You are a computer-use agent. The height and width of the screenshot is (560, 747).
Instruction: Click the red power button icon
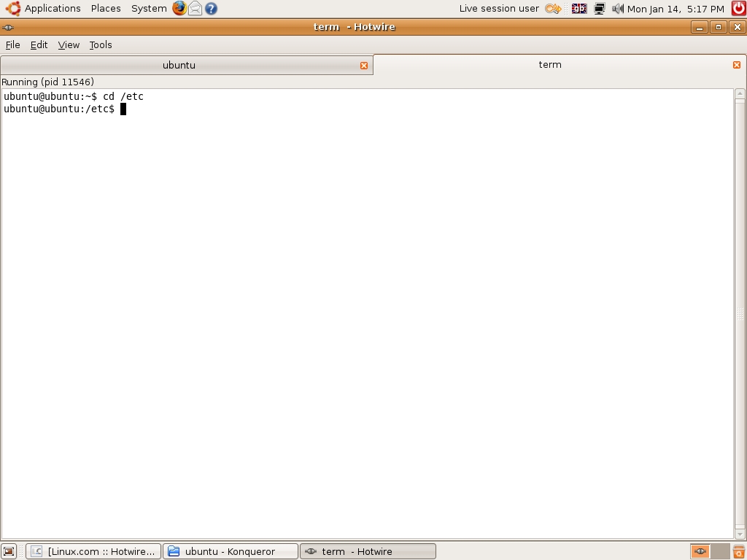(739, 8)
